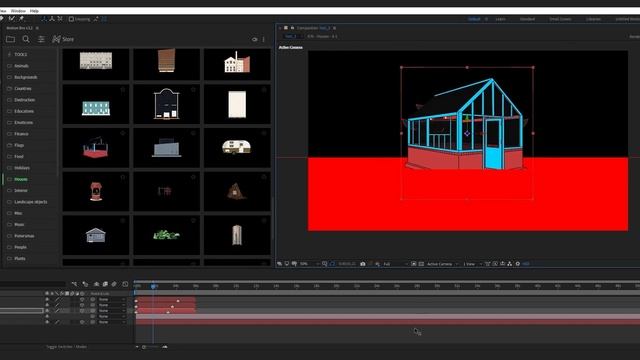The width and height of the screenshot is (640, 360).
Task: Click the anchor point in composition viewer
Action: [x=467, y=133]
